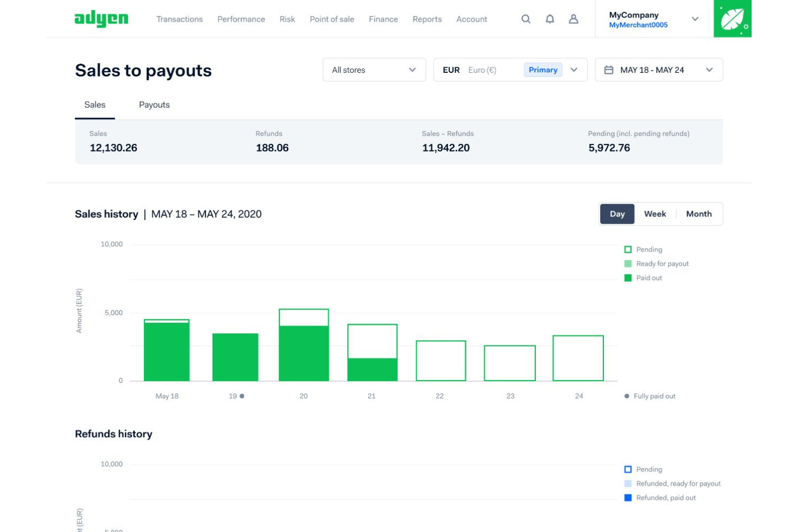Open the search magnifier icon

pos(526,19)
